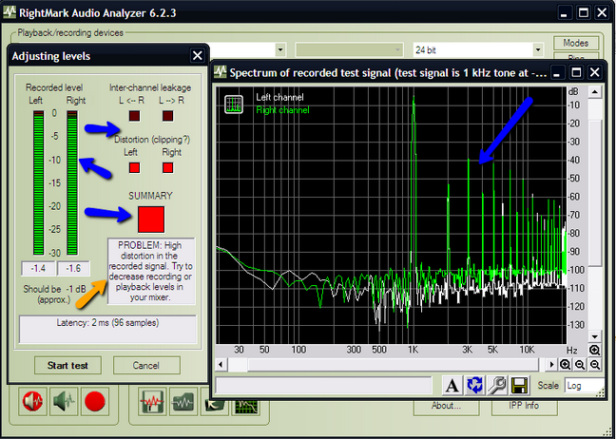The image size is (616, 439).
Task: Open the About dialog
Action: [x=446, y=406]
